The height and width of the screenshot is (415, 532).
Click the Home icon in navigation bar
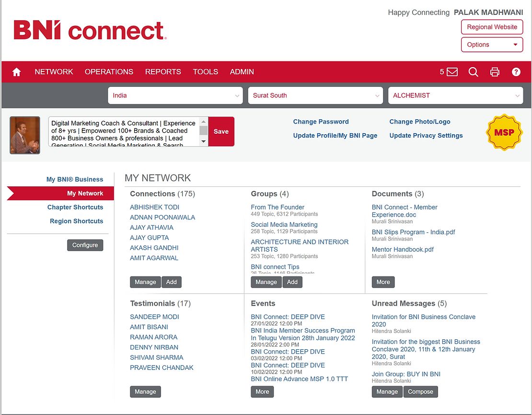17,72
